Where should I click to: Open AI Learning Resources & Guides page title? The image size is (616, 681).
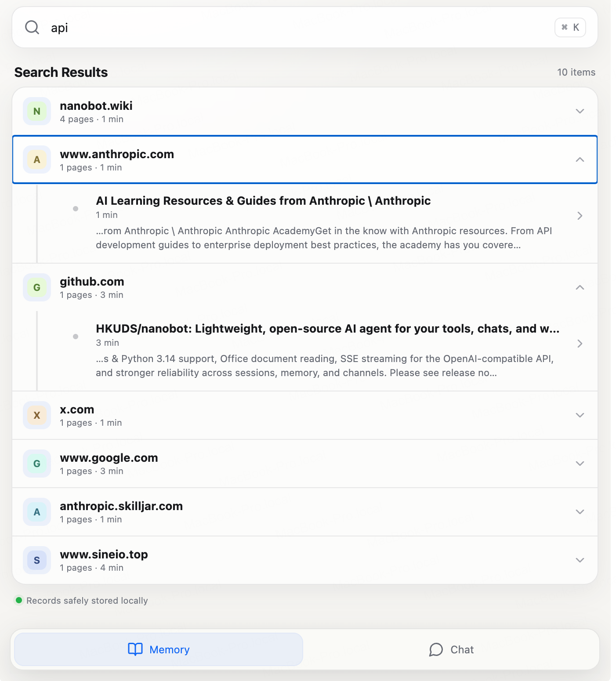pyautogui.click(x=263, y=201)
